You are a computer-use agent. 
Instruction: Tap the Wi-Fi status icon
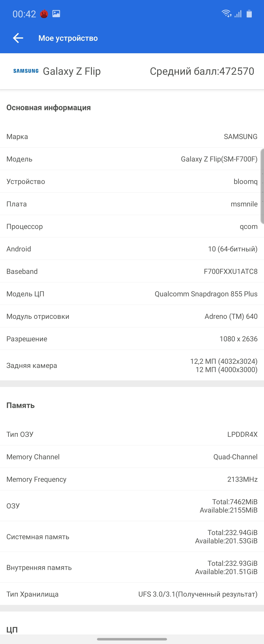(226, 13)
